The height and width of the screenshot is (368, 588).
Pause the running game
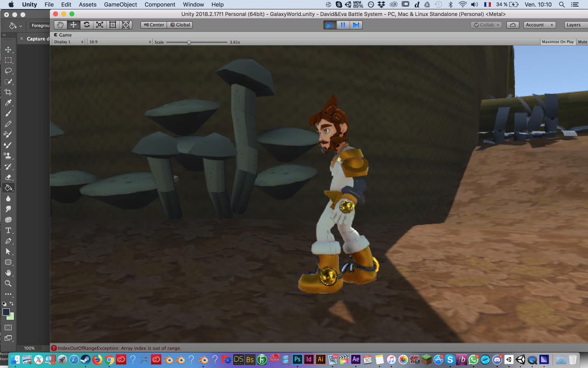[343, 25]
